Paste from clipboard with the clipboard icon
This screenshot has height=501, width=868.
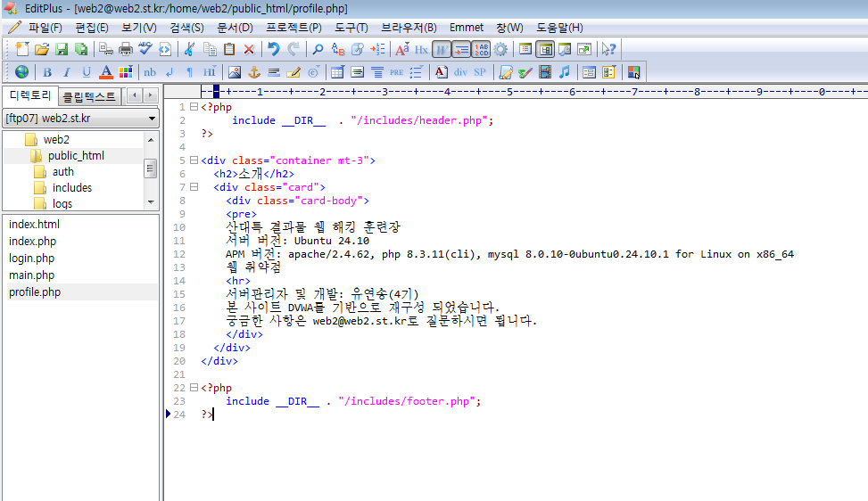(x=229, y=49)
